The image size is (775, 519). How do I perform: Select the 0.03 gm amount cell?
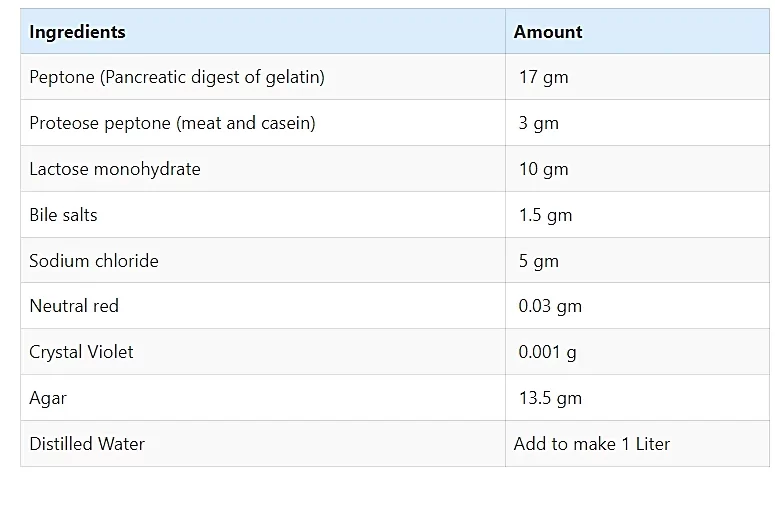pyautogui.click(x=637, y=305)
